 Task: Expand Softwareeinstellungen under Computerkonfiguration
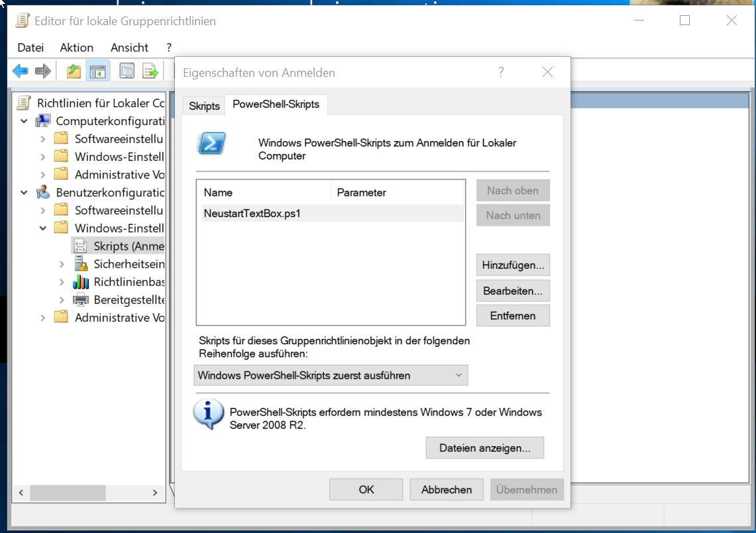(x=43, y=139)
